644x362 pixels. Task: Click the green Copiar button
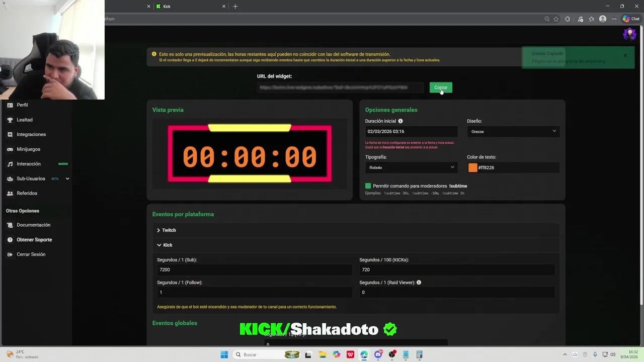[x=441, y=87]
